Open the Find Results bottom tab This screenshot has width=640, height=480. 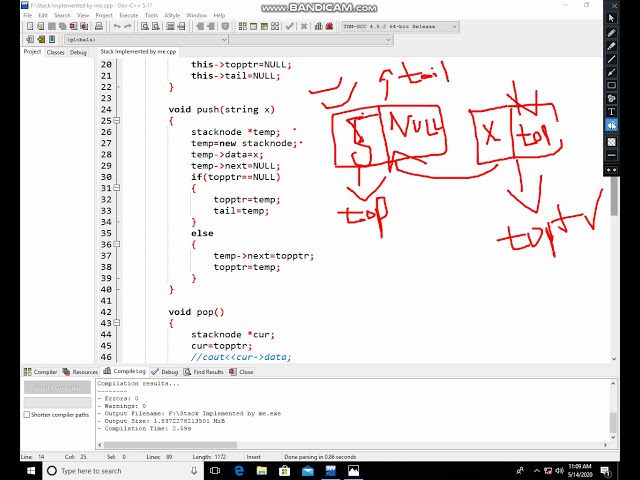[204, 372]
